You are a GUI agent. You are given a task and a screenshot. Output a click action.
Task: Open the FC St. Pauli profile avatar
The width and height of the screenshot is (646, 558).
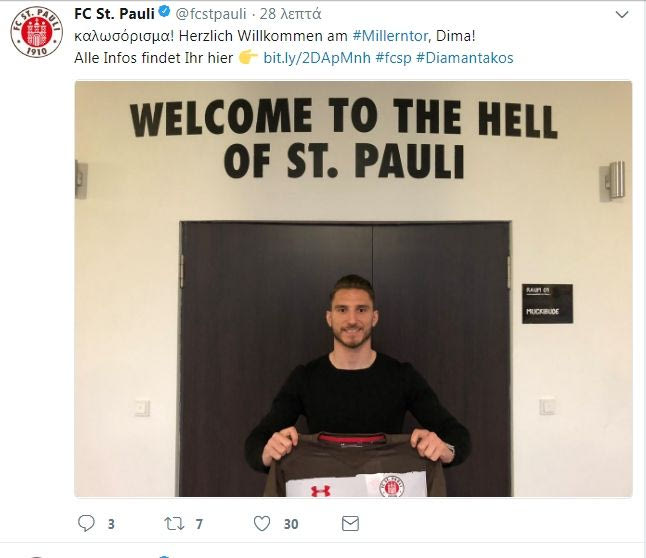click(x=36, y=32)
